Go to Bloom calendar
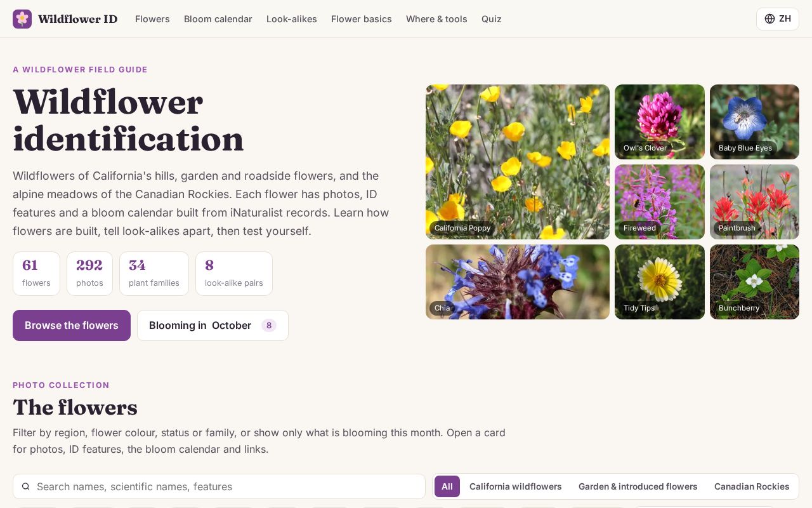Image resolution: width=812 pixels, height=508 pixels. click(218, 19)
